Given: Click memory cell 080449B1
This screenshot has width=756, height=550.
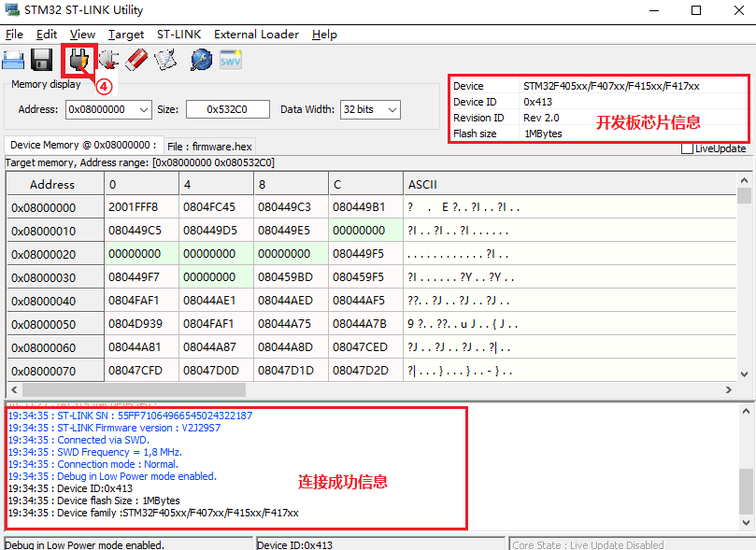Looking at the screenshot, I should [x=366, y=207].
